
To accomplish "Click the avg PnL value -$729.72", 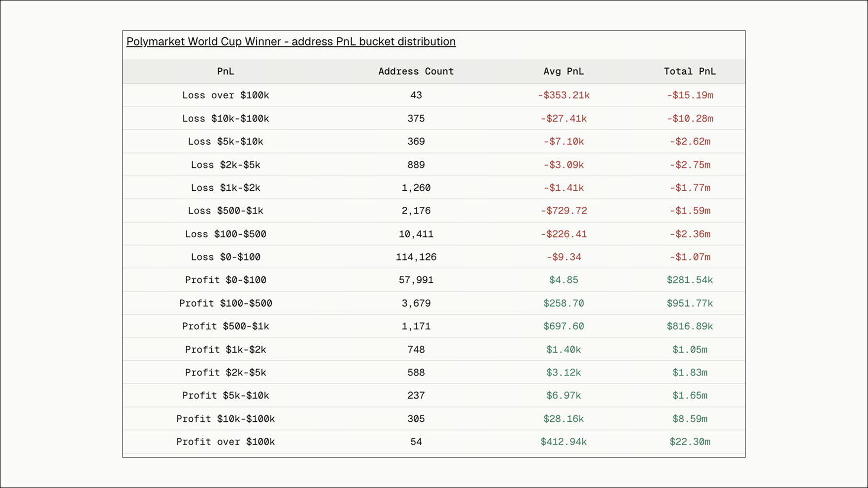I will click(x=564, y=211).
